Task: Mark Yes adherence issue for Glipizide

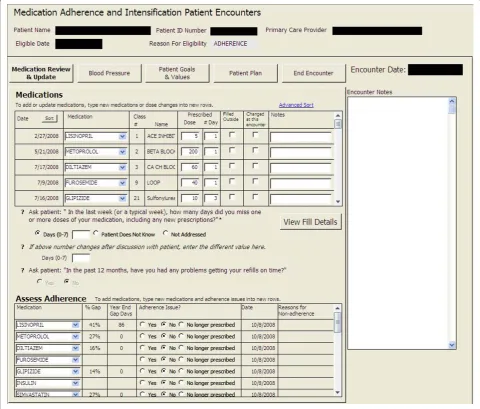Action: pyautogui.click(x=142, y=371)
